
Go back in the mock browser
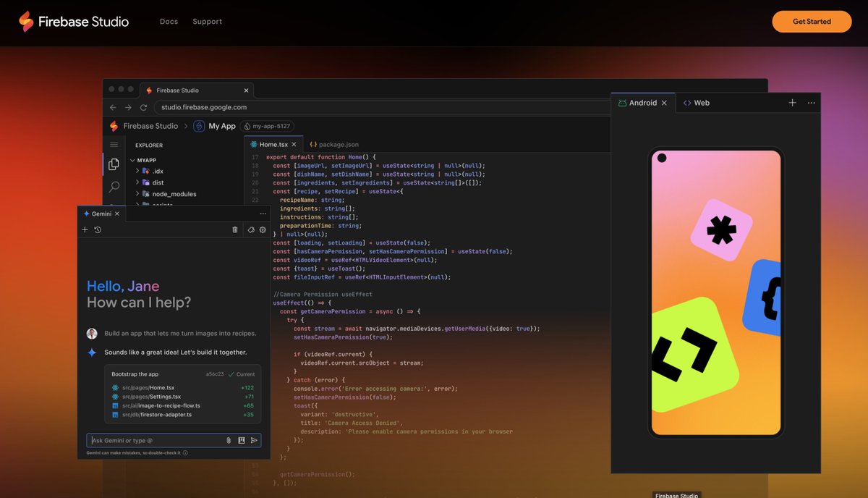point(113,107)
